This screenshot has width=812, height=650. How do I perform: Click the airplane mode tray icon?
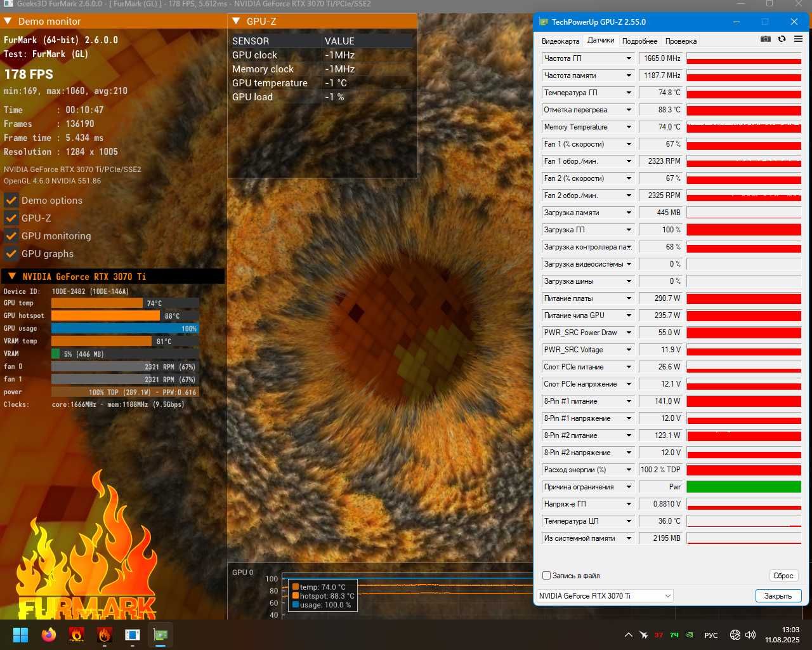point(643,635)
